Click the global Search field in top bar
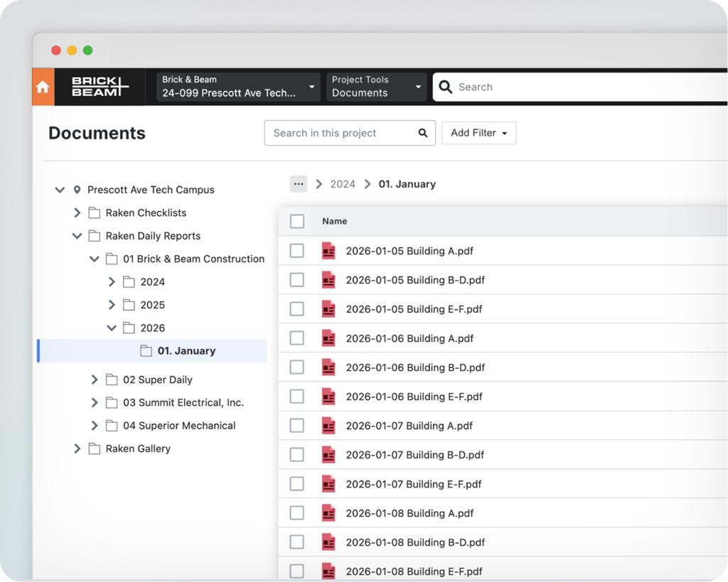This screenshot has width=728, height=582. coord(583,87)
